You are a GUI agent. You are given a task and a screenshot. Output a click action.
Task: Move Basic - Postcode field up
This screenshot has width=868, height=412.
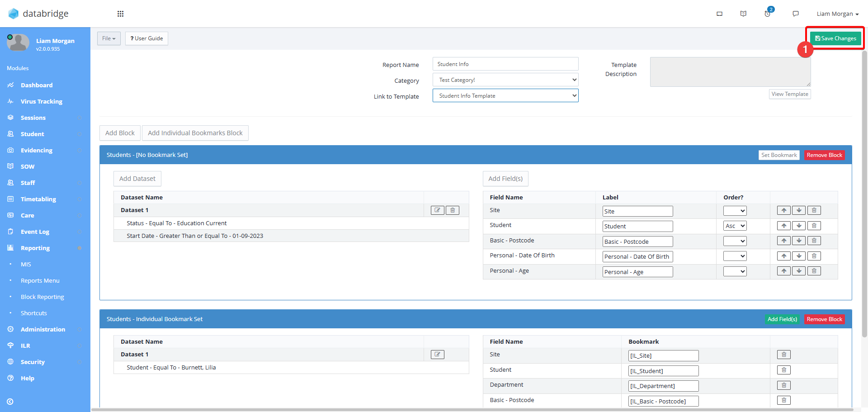(784, 241)
